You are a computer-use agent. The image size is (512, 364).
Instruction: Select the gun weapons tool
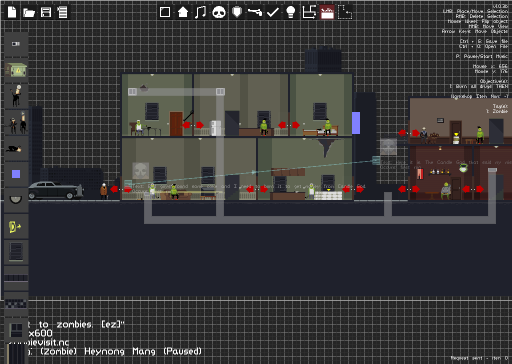[x=255, y=12]
